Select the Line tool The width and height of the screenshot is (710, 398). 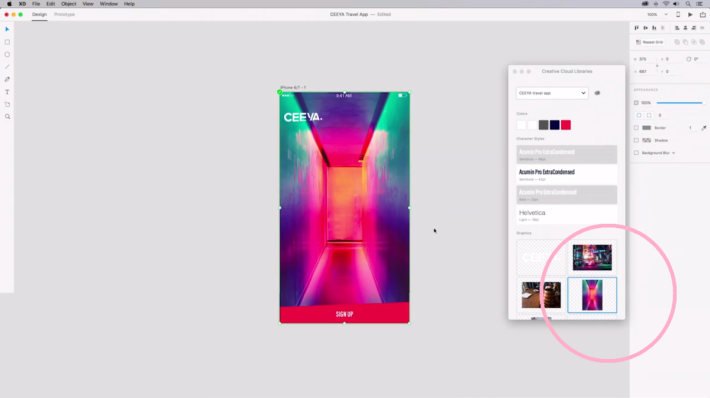pyautogui.click(x=7, y=67)
